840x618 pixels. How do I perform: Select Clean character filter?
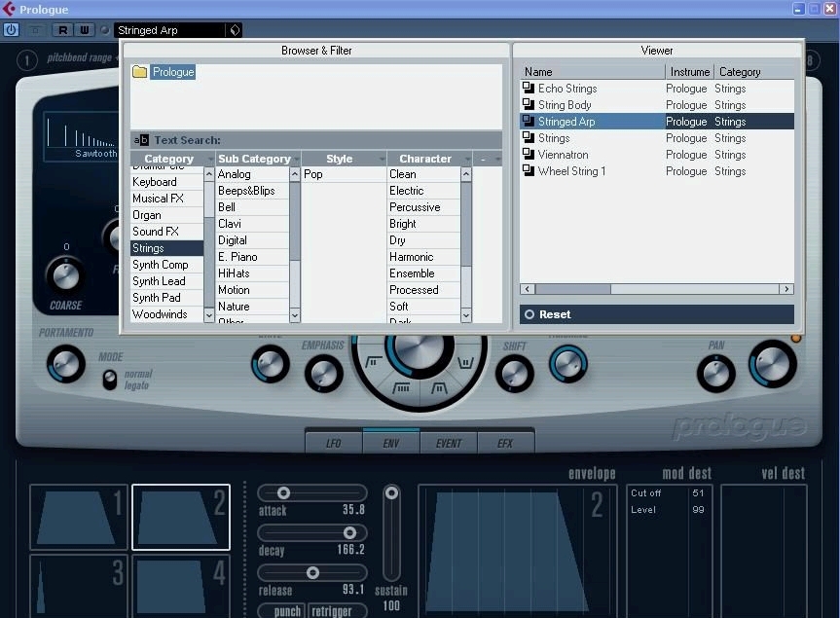pyautogui.click(x=423, y=174)
